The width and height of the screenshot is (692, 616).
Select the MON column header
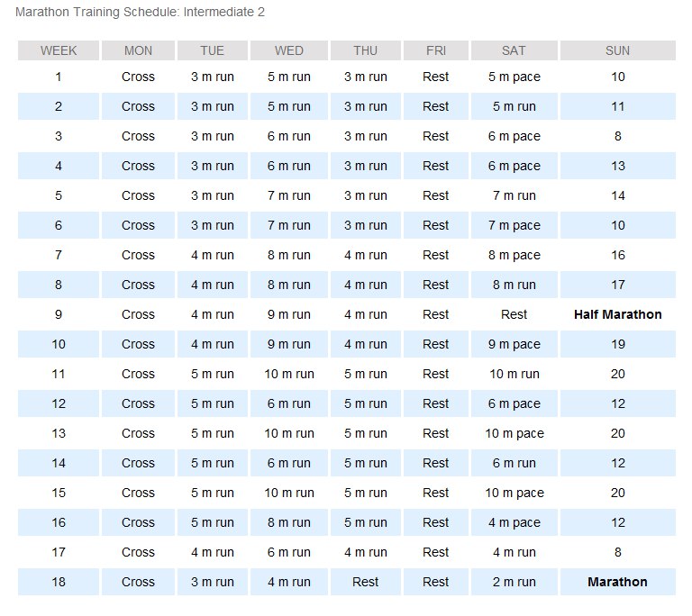coord(138,50)
